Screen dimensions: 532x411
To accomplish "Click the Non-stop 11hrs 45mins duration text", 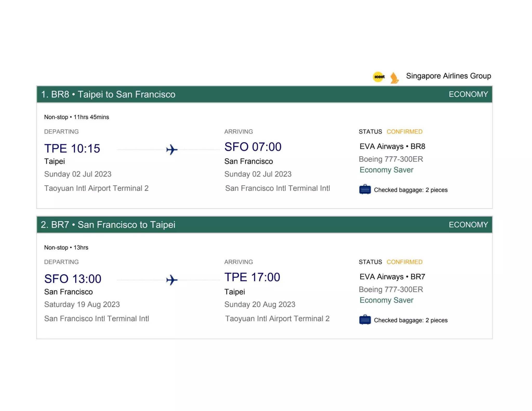I will click(76, 117).
